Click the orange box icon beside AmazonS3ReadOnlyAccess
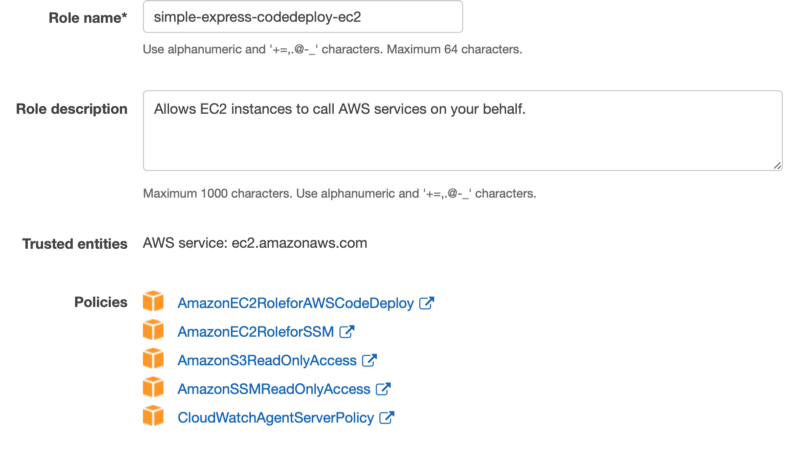800x452 pixels. pyautogui.click(x=153, y=359)
